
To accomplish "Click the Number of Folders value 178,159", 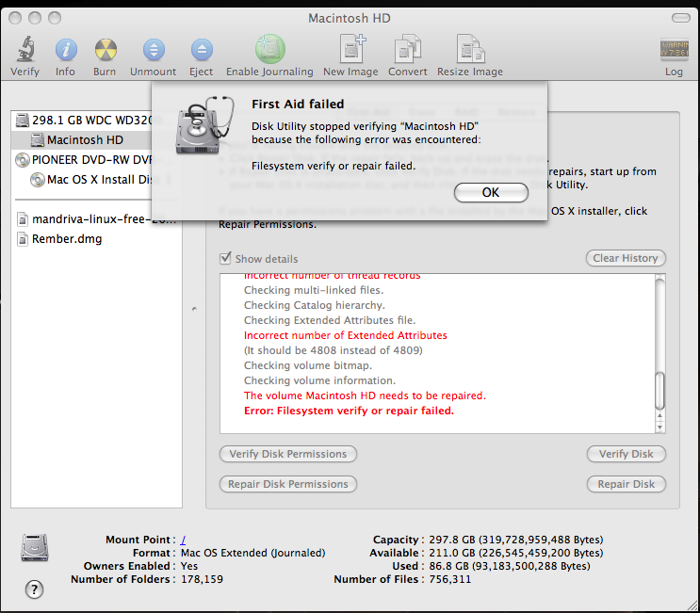I will click(202, 579).
